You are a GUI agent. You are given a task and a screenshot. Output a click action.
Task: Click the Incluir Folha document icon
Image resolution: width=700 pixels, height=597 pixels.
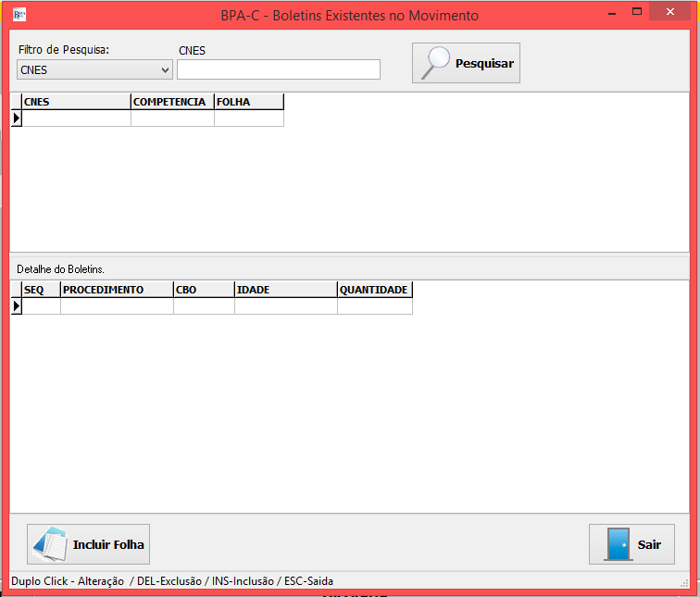[x=48, y=544]
